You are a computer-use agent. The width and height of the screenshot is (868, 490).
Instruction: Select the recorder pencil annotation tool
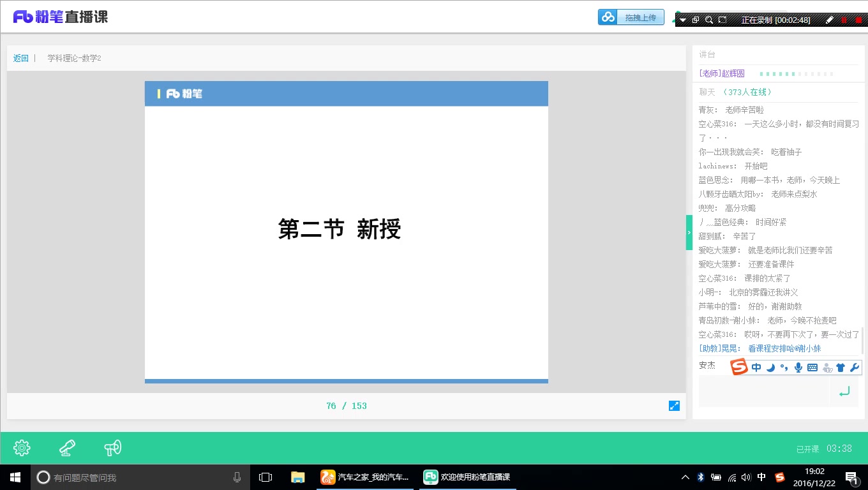pos(830,20)
